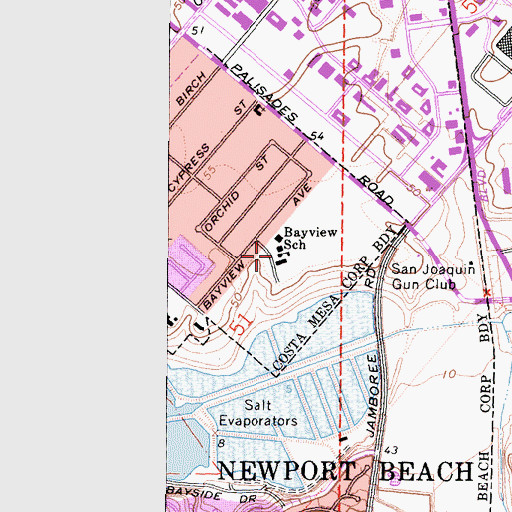Click the San Joaquin Gun Club label

[433, 276]
